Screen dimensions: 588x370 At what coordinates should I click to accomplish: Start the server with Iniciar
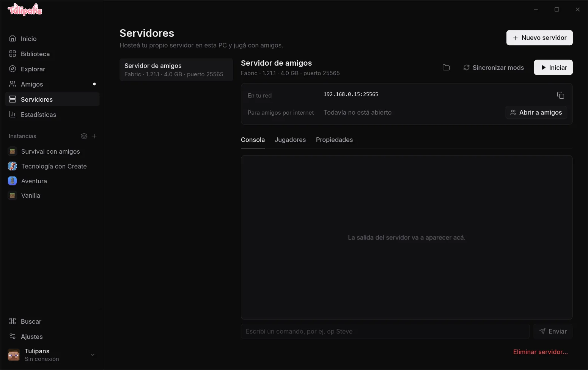coord(553,68)
